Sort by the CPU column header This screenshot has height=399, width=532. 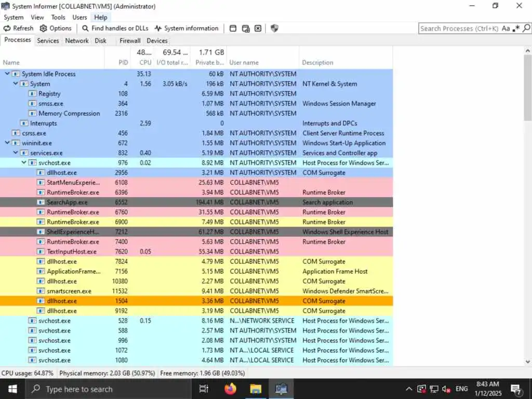pos(142,62)
